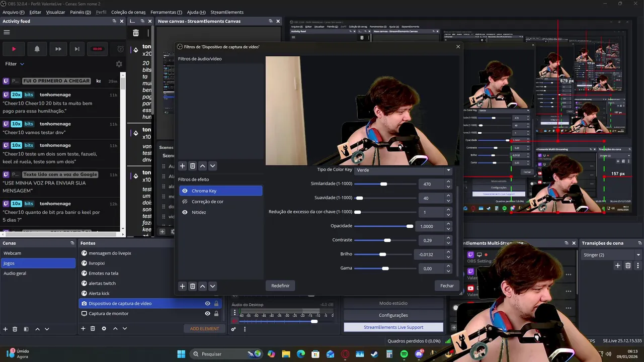The image size is (644, 362).
Task: Click the trash icon beside Activity feed
Action: (136, 33)
